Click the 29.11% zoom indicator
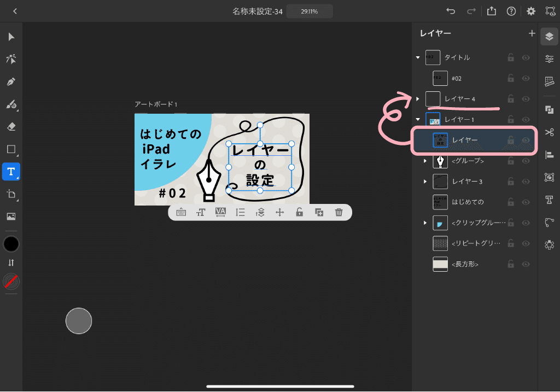Image resolution: width=560 pixels, height=392 pixels. (x=310, y=10)
